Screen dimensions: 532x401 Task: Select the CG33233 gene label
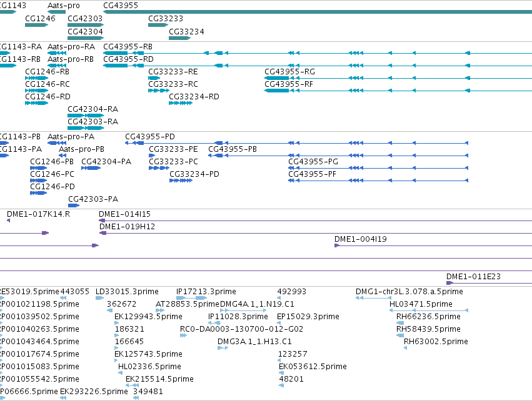coord(166,18)
